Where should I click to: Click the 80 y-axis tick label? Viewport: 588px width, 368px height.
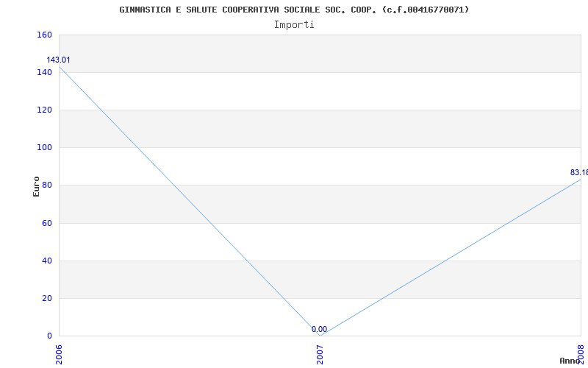point(46,185)
